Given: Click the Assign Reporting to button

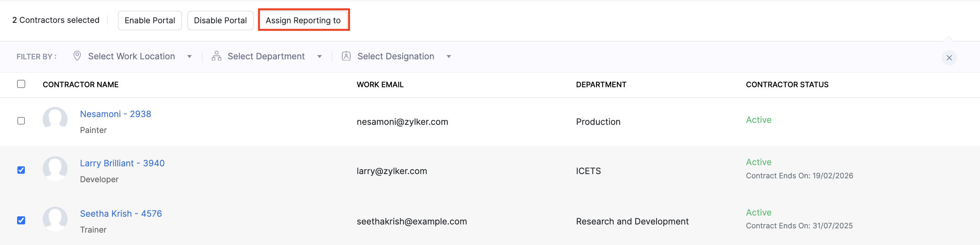Looking at the screenshot, I should pos(304,20).
